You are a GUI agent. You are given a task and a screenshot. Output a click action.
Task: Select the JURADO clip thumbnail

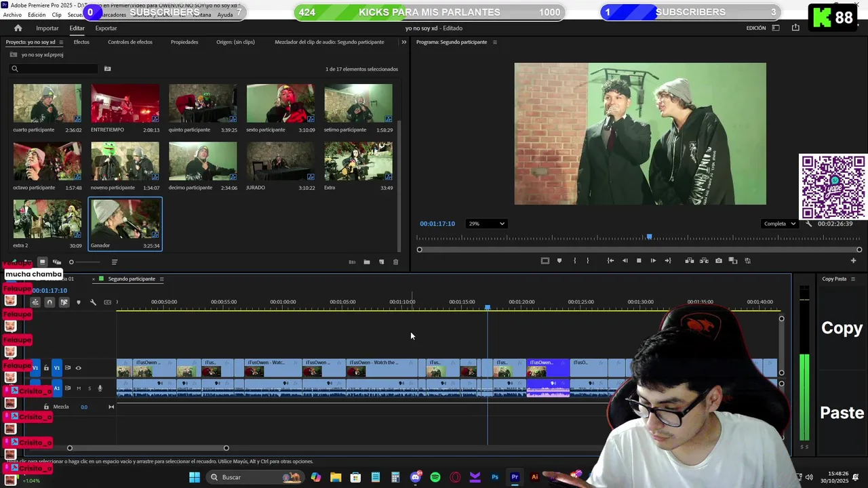pos(281,161)
